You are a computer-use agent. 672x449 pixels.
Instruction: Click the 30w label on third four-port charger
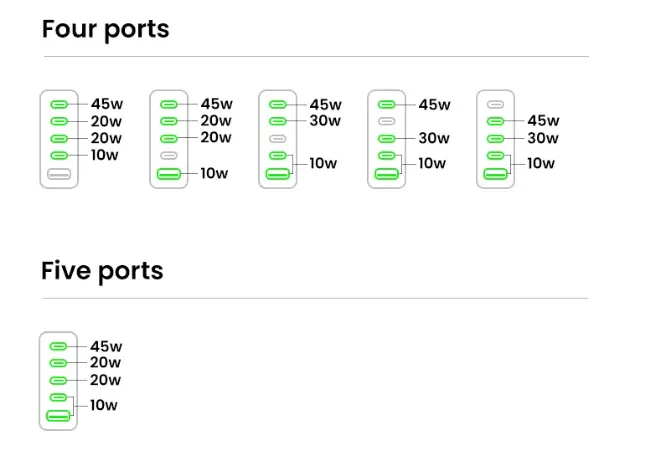coord(326,121)
